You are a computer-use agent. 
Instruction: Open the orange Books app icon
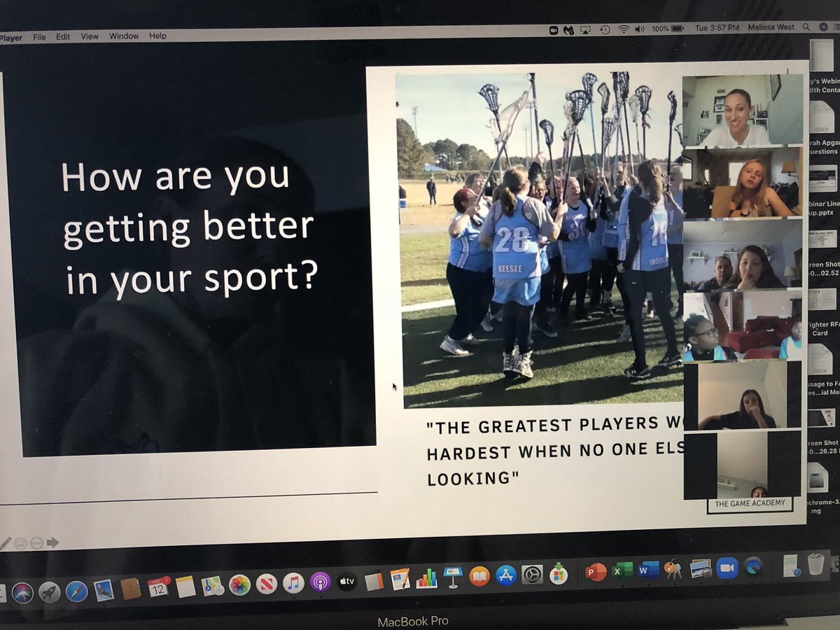pyautogui.click(x=479, y=577)
